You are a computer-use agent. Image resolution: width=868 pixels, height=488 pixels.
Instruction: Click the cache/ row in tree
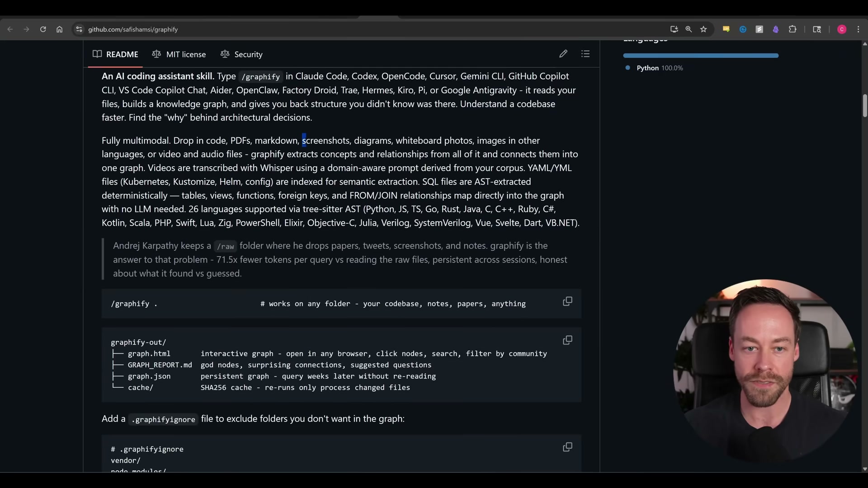(x=260, y=388)
